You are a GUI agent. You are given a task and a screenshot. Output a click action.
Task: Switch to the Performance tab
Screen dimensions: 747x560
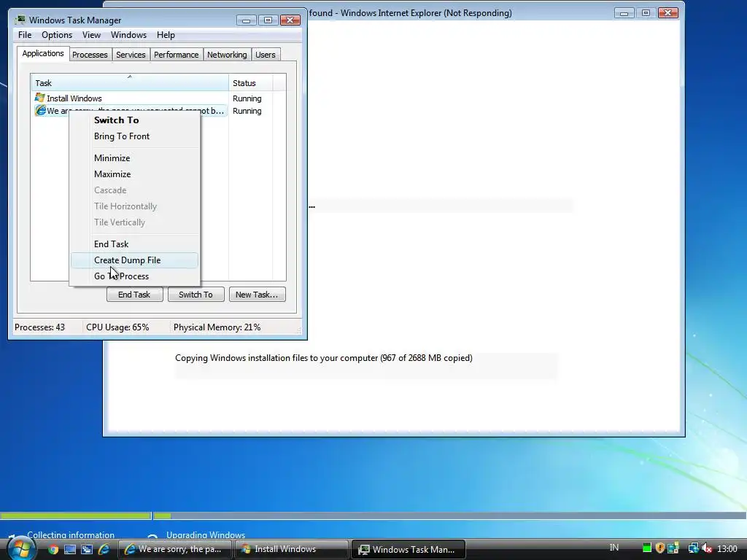click(x=176, y=55)
